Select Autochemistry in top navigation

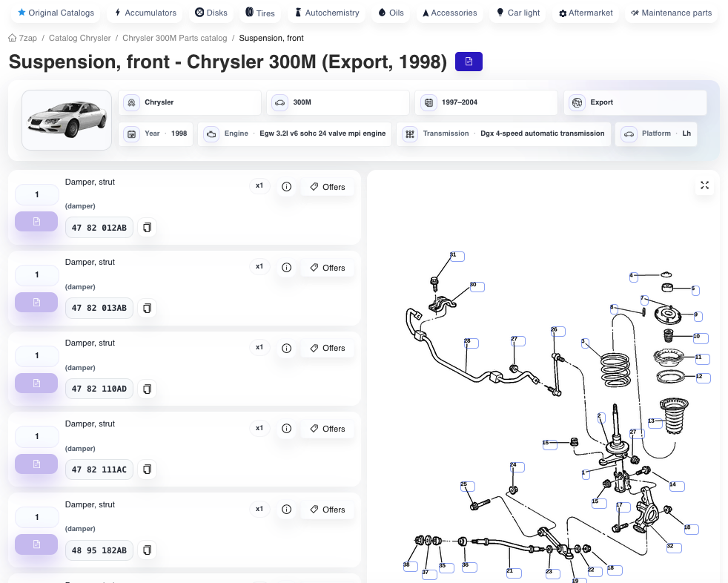(x=327, y=13)
